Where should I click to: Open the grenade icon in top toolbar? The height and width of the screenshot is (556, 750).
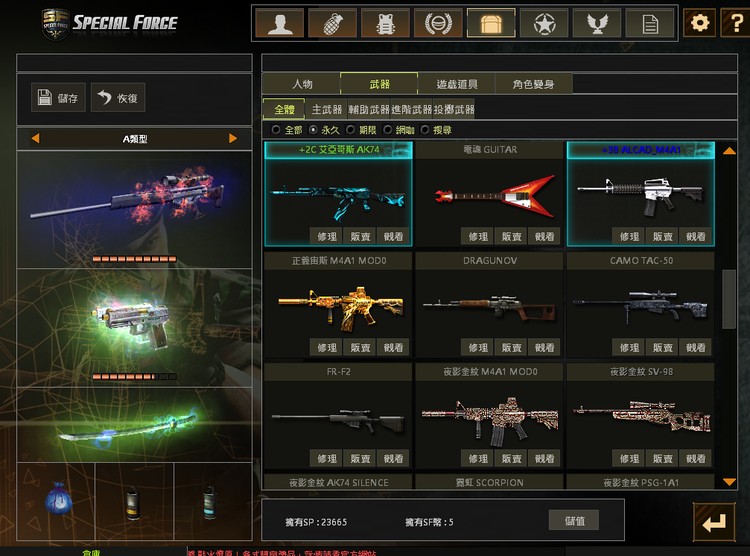[333, 23]
